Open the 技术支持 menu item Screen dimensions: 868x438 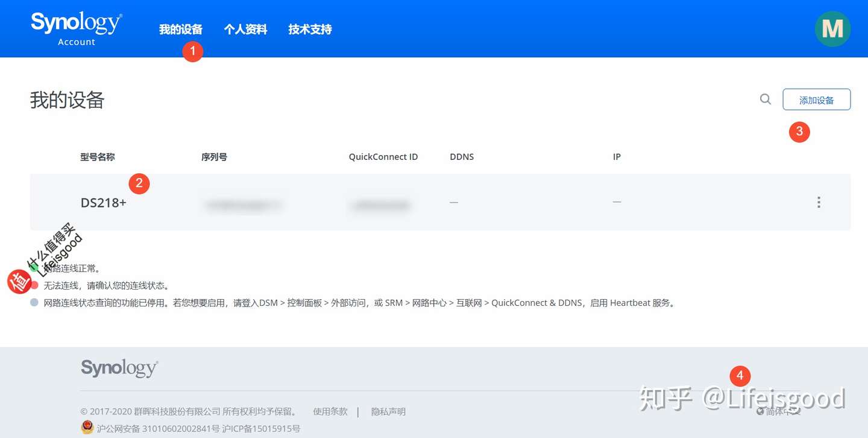[310, 29]
